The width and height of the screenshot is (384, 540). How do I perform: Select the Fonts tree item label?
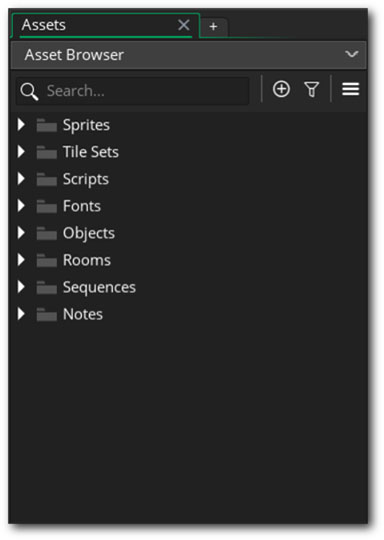(x=82, y=206)
